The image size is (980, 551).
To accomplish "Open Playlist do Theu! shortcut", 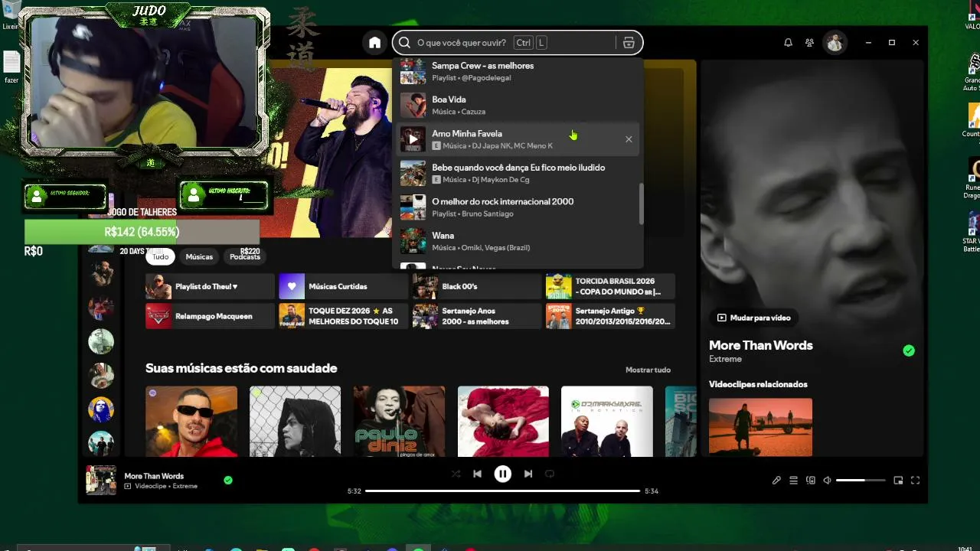I will click(x=210, y=286).
